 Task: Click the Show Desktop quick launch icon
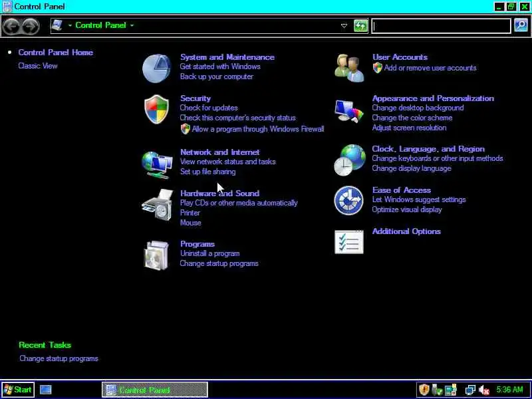(45, 390)
